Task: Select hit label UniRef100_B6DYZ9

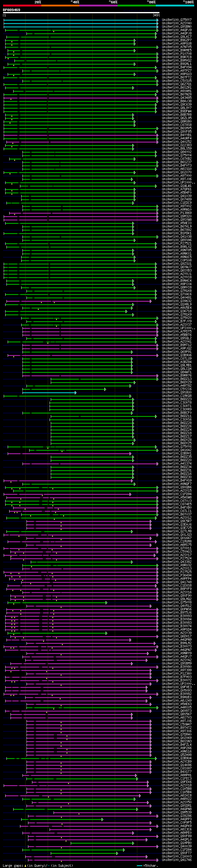Action: click(x=177, y=382)
